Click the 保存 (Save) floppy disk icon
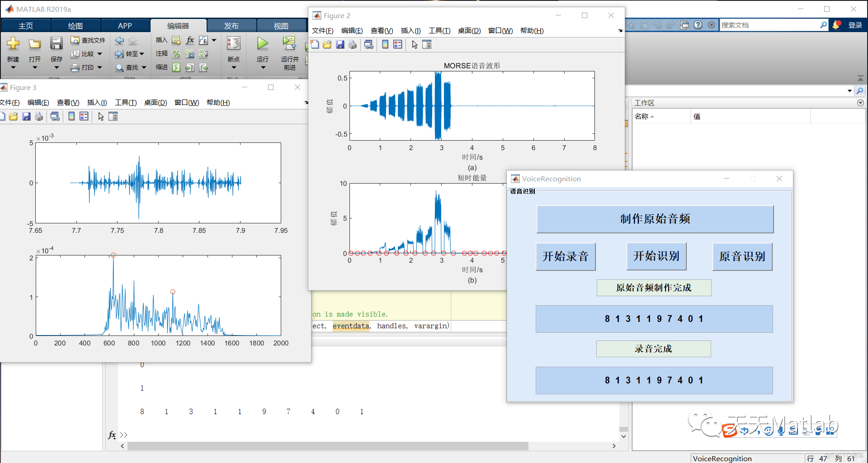The width and height of the screenshot is (868, 463). (x=56, y=43)
